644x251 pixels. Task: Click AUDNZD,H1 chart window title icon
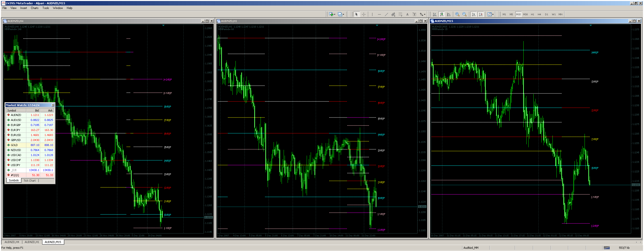click(x=219, y=21)
